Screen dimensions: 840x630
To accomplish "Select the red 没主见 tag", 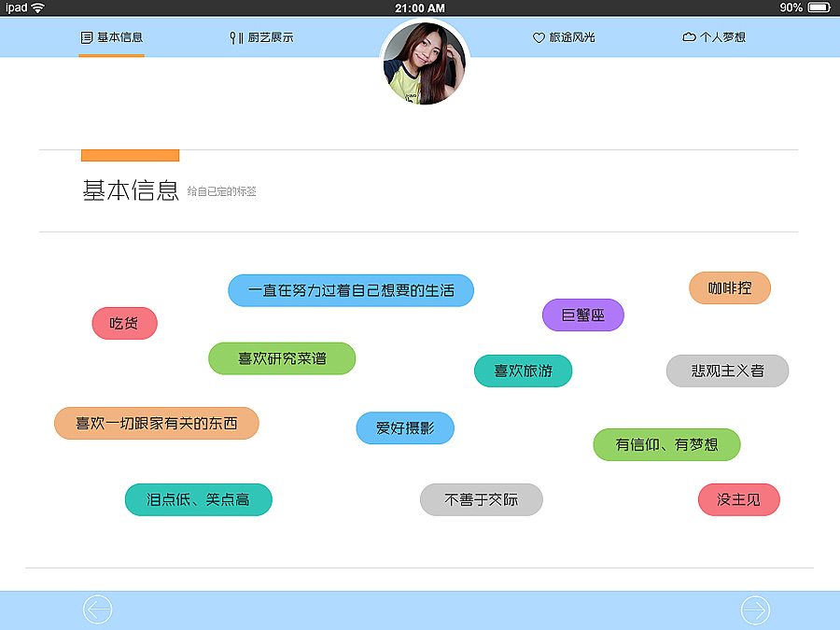I will click(739, 500).
